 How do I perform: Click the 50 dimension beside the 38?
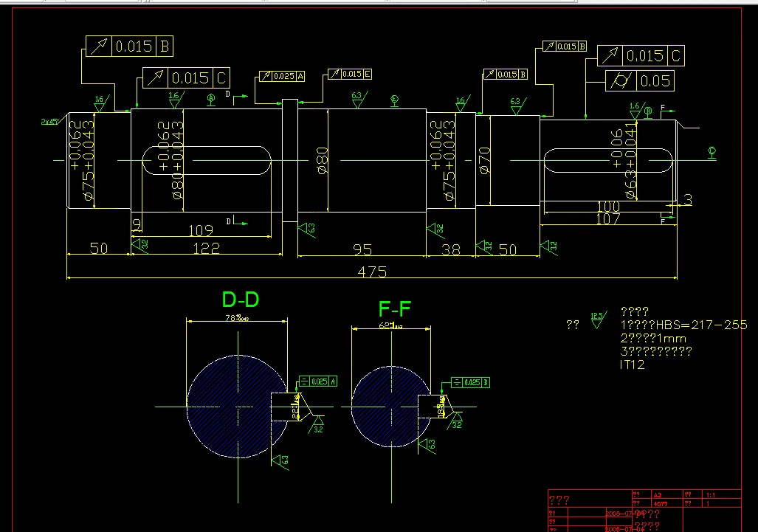(x=508, y=250)
